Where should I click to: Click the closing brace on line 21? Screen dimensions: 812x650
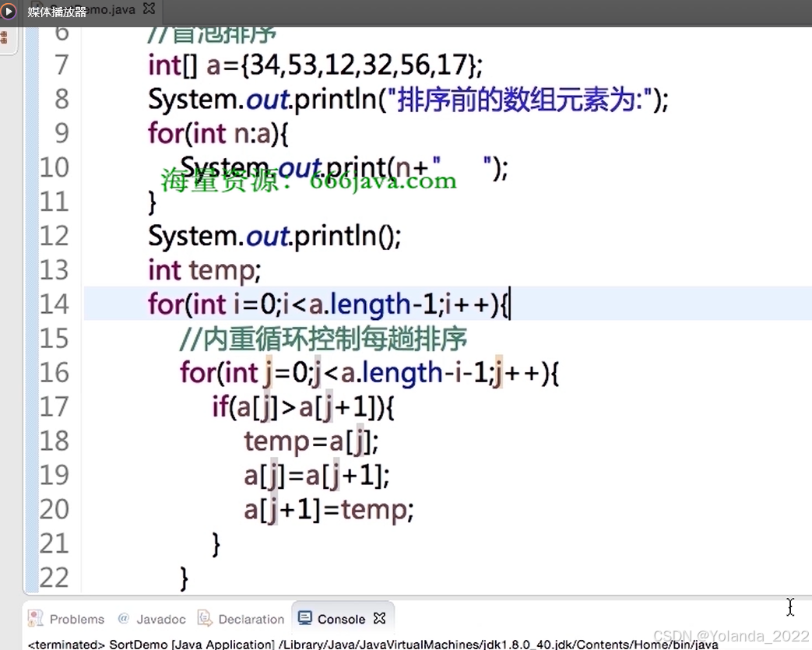(x=216, y=544)
